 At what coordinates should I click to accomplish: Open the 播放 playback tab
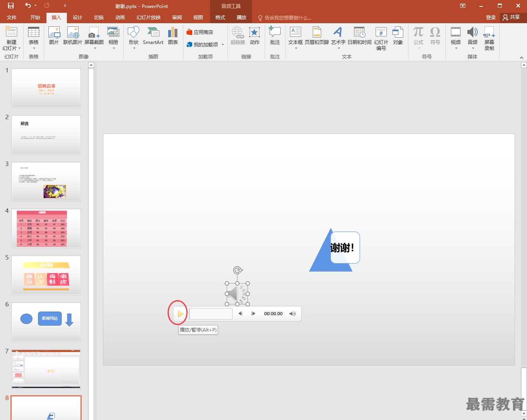pos(241,18)
